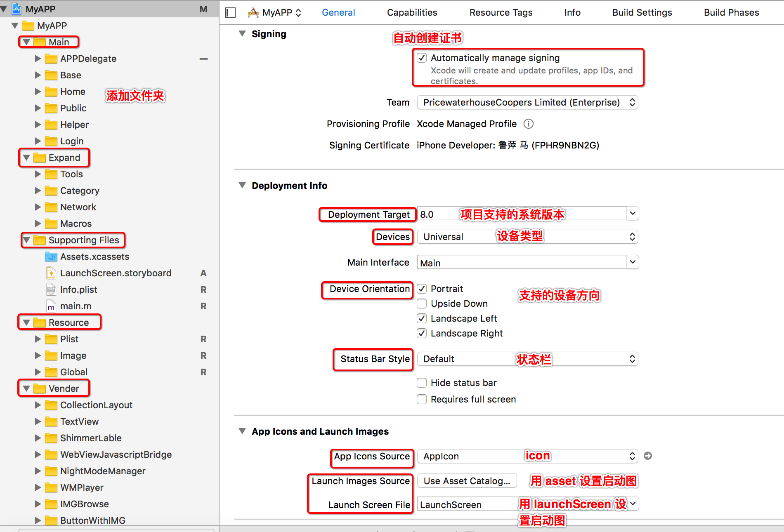
Task: Open the Team dropdown menu
Action: (527, 102)
